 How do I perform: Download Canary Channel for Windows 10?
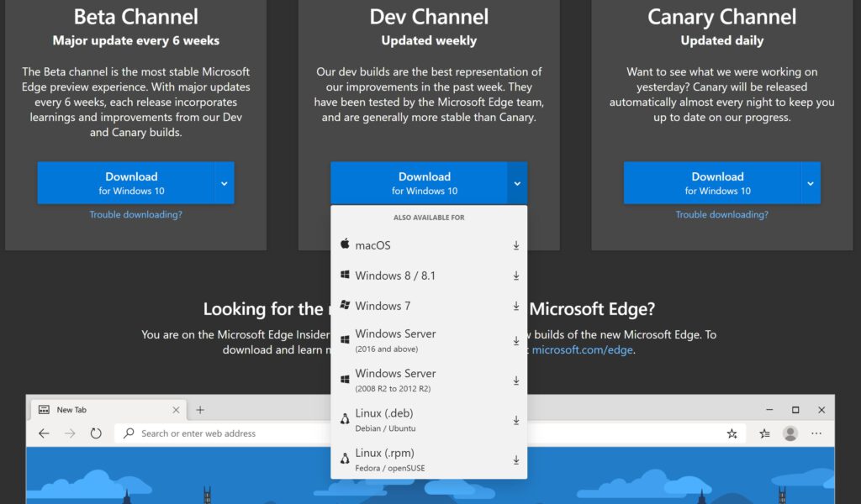coord(712,183)
